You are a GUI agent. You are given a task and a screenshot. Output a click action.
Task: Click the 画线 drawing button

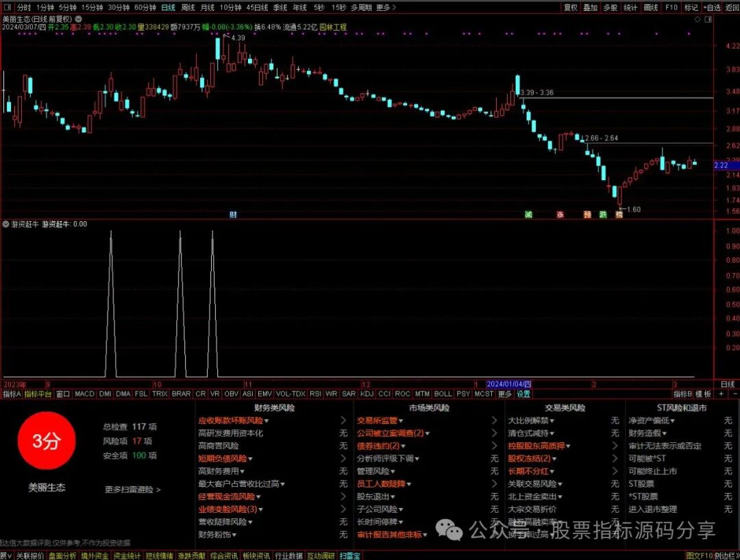pyautogui.click(x=651, y=8)
